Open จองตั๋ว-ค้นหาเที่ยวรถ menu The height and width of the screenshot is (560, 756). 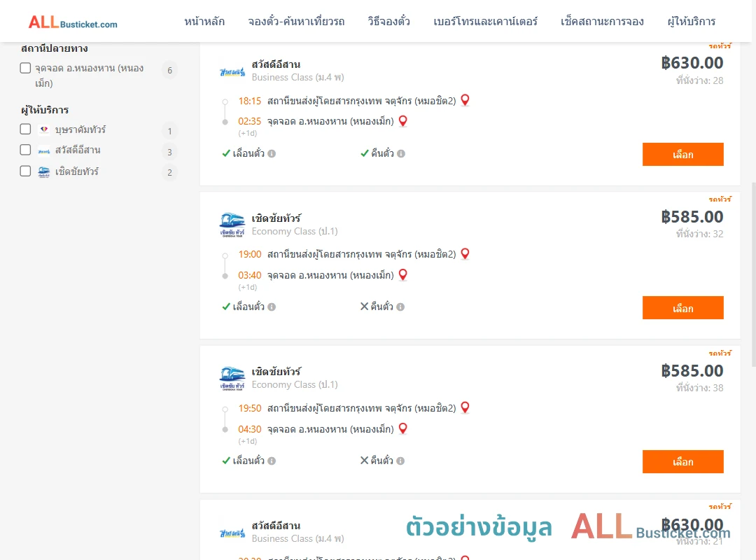point(296,21)
